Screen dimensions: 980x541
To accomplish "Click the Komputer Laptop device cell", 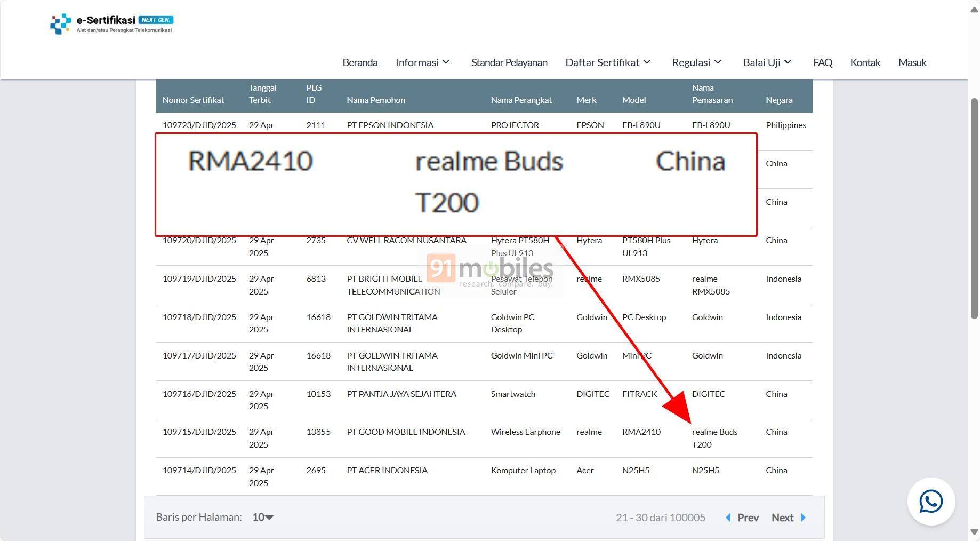I will pyautogui.click(x=523, y=470).
